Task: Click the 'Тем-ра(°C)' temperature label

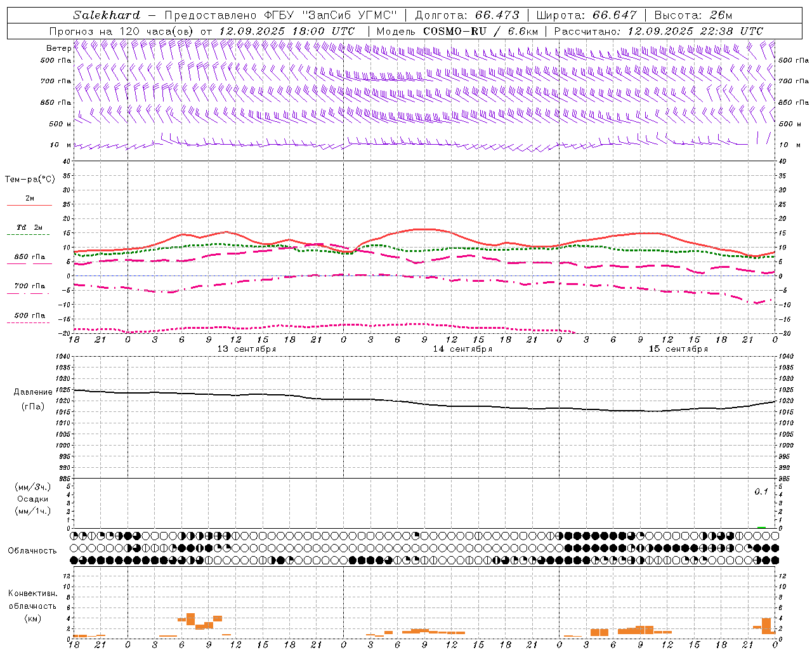Action: (x=30, y=180)
